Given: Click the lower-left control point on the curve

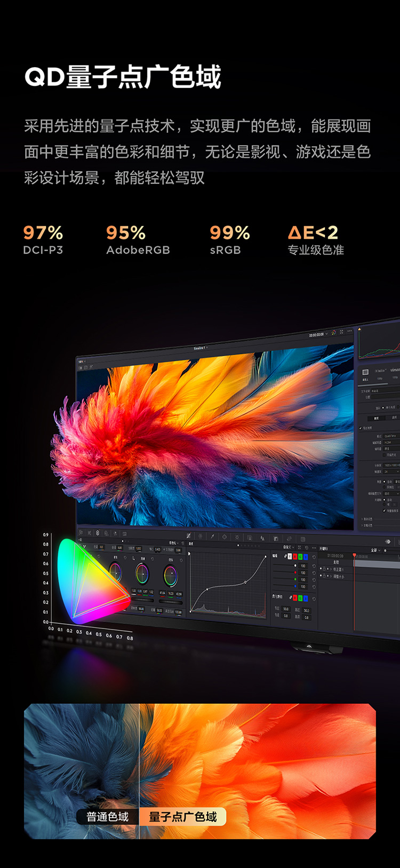Looking at the screenshot, I should (207, 589).
